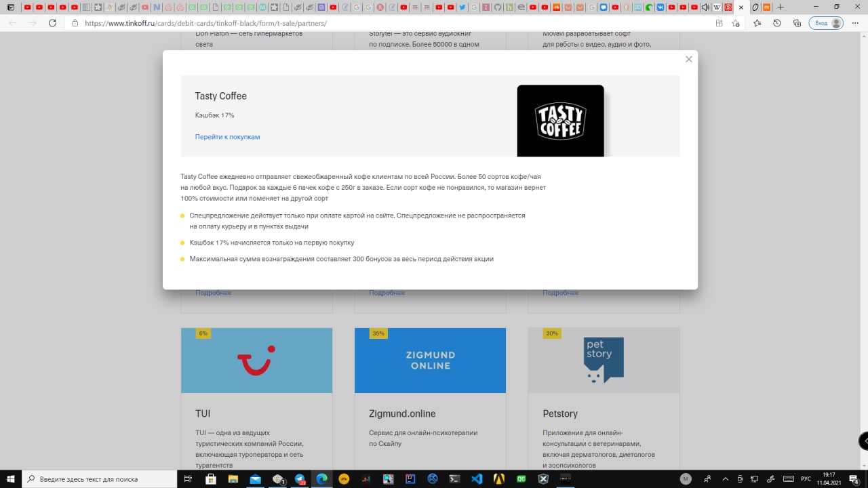The image size is (868, 488).
Task: Switch to the Wikipedia tab
Action: click(716, 7)
